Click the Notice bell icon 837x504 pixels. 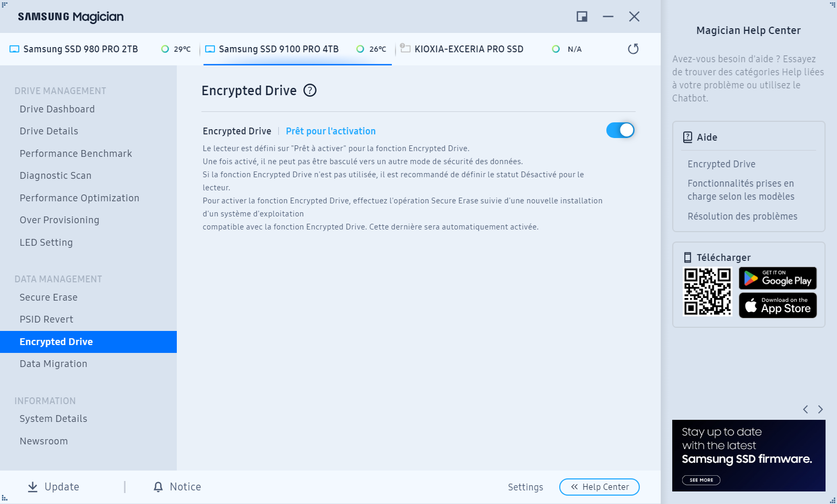[158, 487]
